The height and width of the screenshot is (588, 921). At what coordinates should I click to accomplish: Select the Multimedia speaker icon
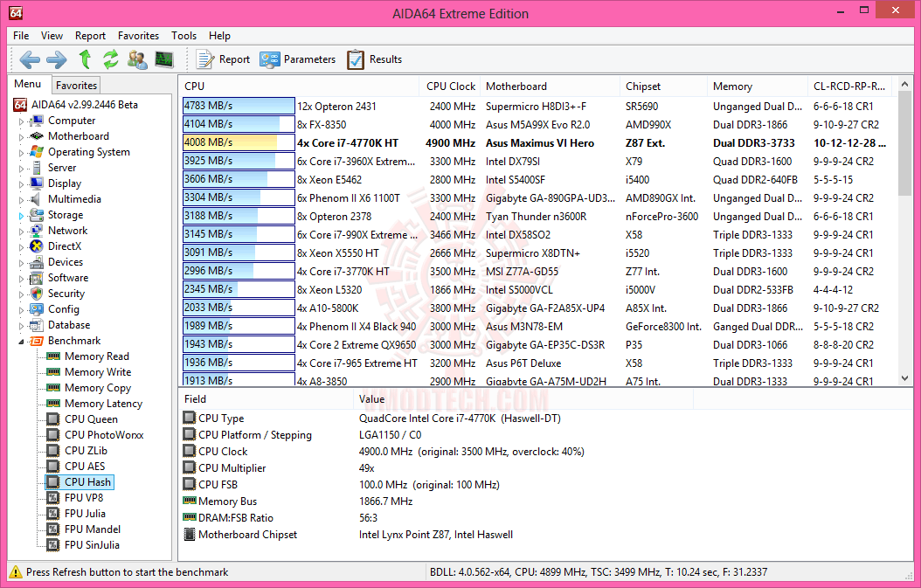click(37, 199)
